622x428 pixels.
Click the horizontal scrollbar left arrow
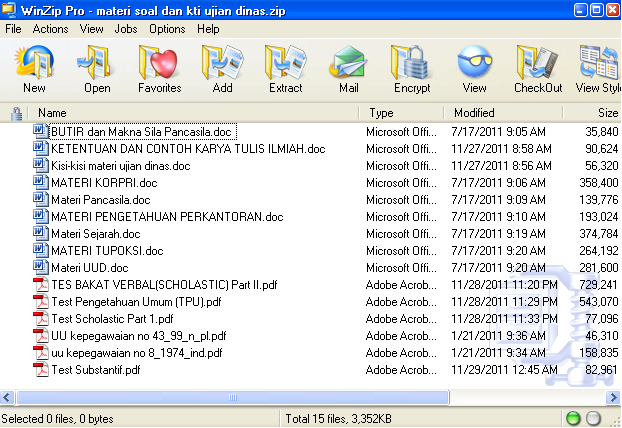pos(8,397)
